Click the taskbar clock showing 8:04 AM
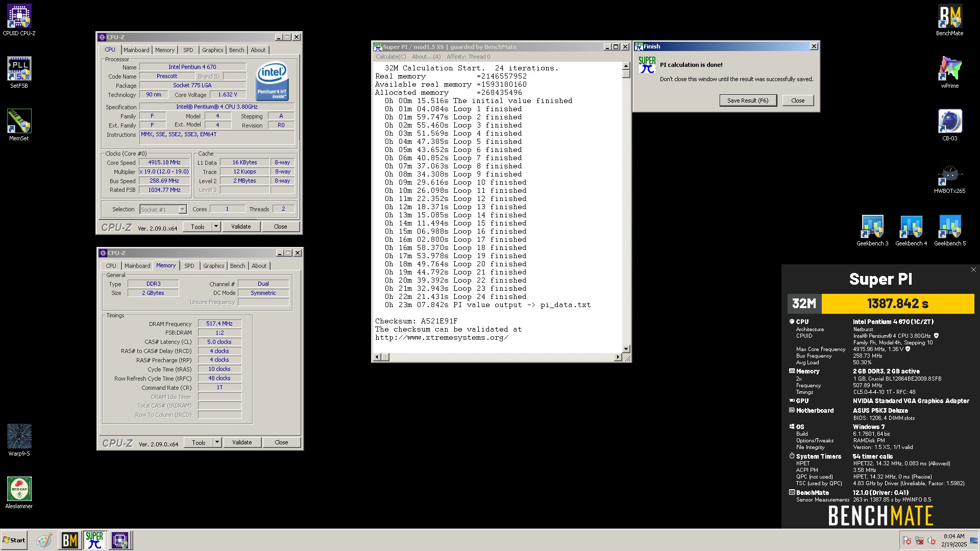This screenshot has height=551, width=980. click(x=954, y=540)
